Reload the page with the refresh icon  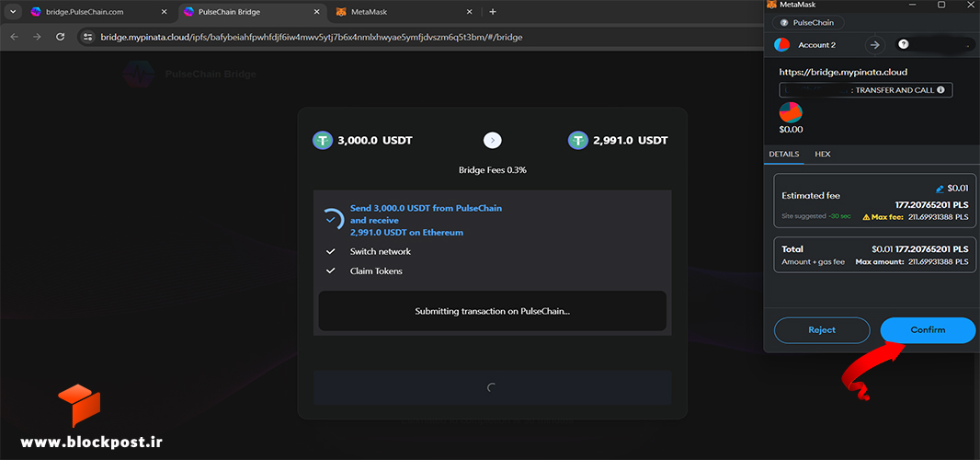point(61,37)
